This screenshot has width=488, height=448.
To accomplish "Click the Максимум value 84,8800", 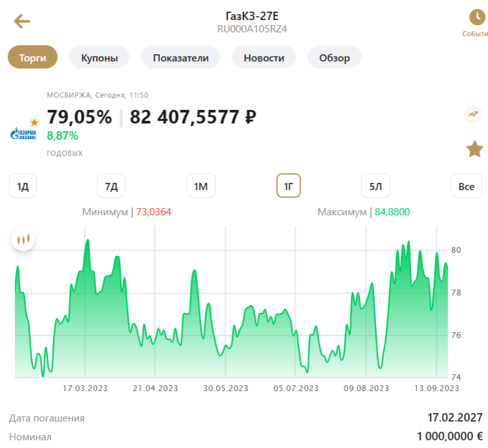I will click(392, 211).
